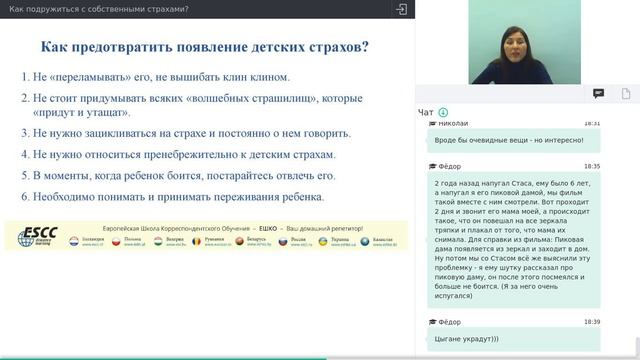Screen dimensions: 640x360
Task: Click the Kazakhstan flag icon in banner
Action: pos(364,242)
